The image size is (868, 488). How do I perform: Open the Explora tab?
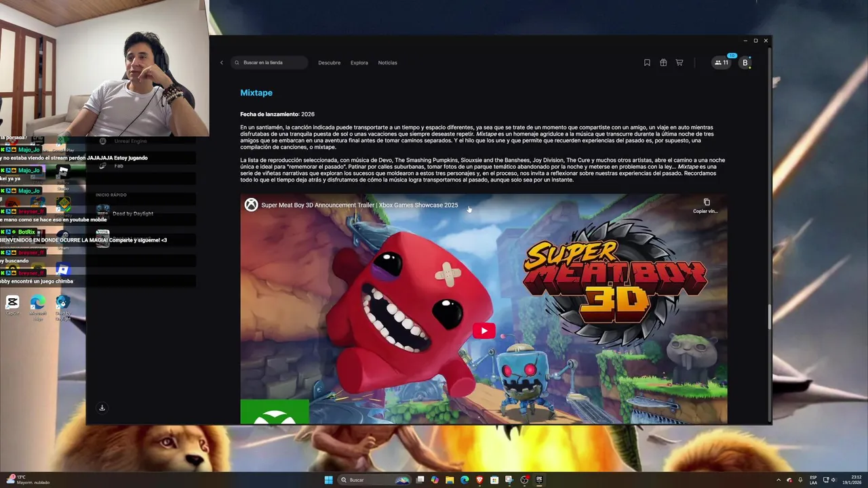pos(359,62)
